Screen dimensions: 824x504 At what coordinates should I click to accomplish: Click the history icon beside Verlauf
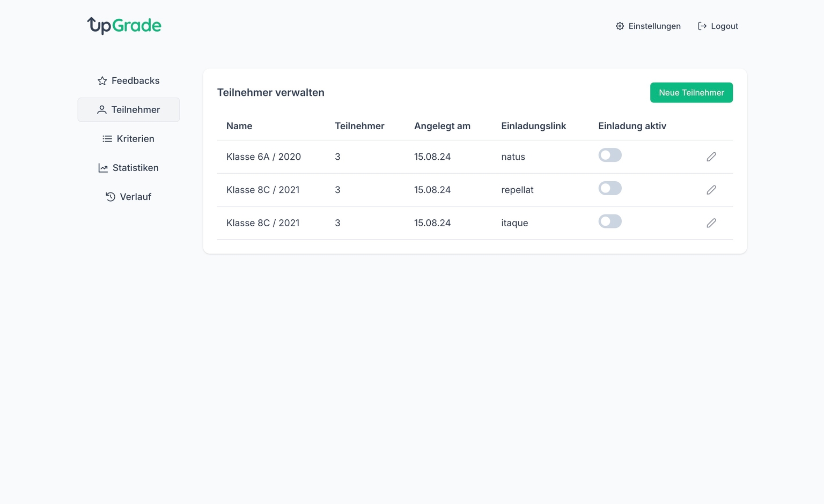click(x=111, y=197)
